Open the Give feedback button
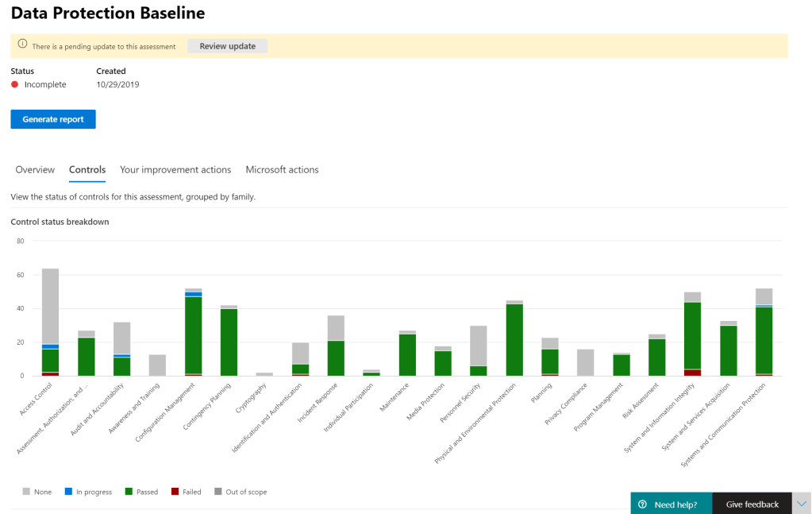The height and width of the screenshot is (514, 812). click(752, 504)
